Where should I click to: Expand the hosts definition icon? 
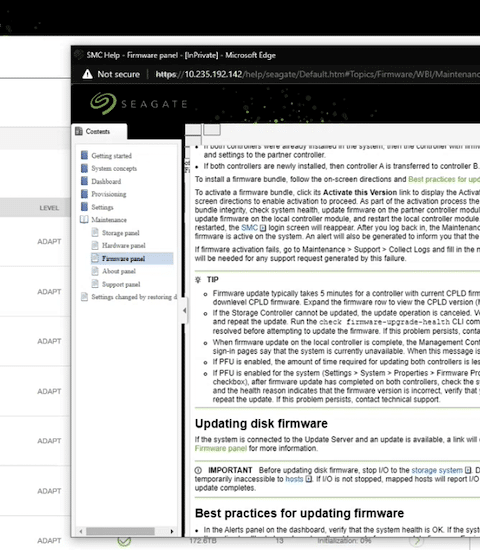click(308, 479)
